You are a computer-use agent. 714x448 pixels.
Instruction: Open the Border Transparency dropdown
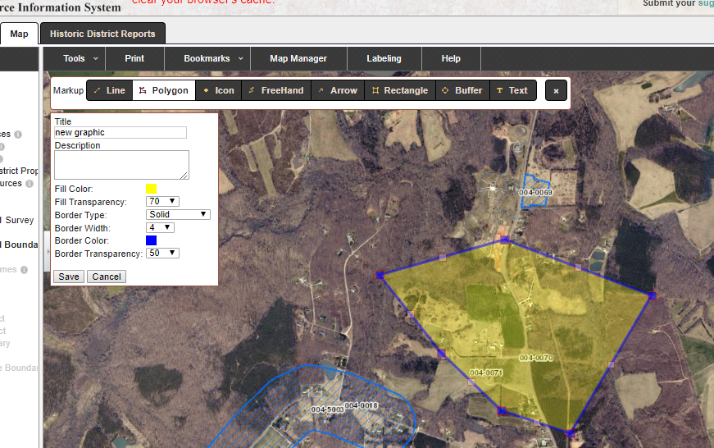(x=163, y=253)
